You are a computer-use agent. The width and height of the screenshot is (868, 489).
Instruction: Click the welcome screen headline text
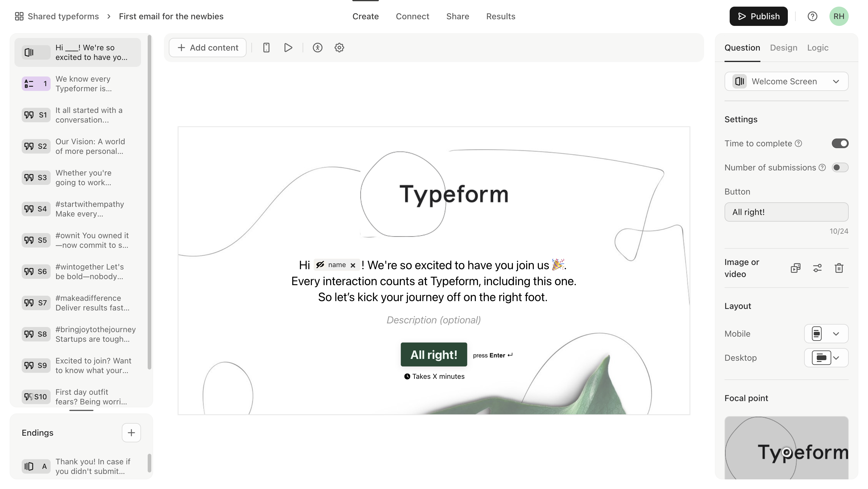point(434,281)
